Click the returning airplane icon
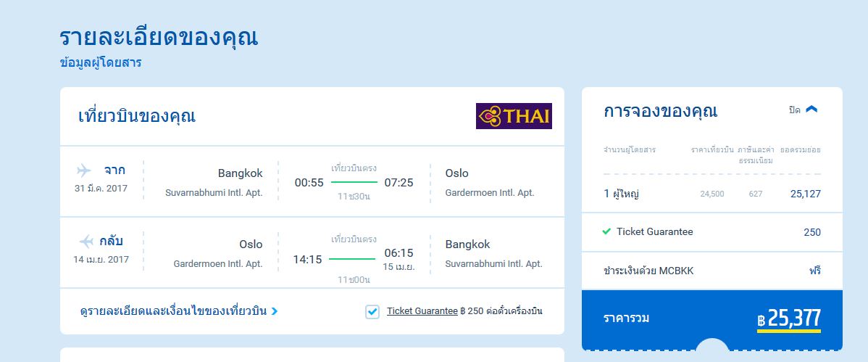Viewport: 868px width, 362px height. point(86,241)
